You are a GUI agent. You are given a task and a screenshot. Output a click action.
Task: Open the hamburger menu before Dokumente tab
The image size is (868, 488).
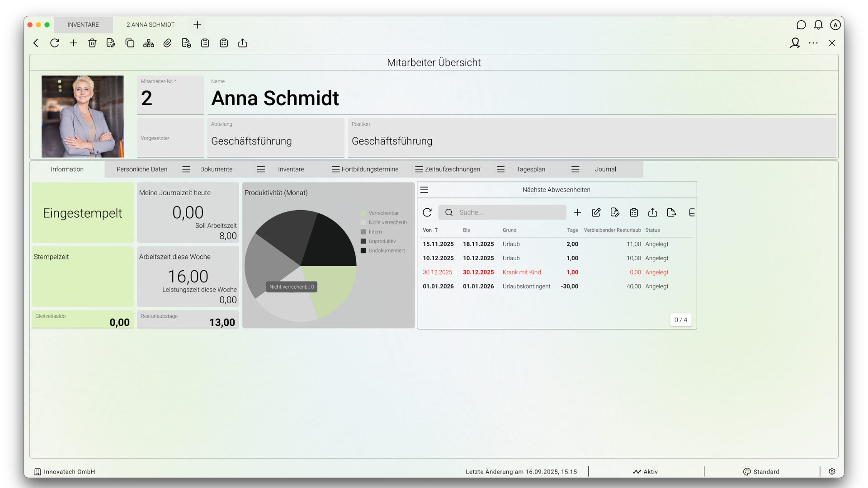point(186,169)
